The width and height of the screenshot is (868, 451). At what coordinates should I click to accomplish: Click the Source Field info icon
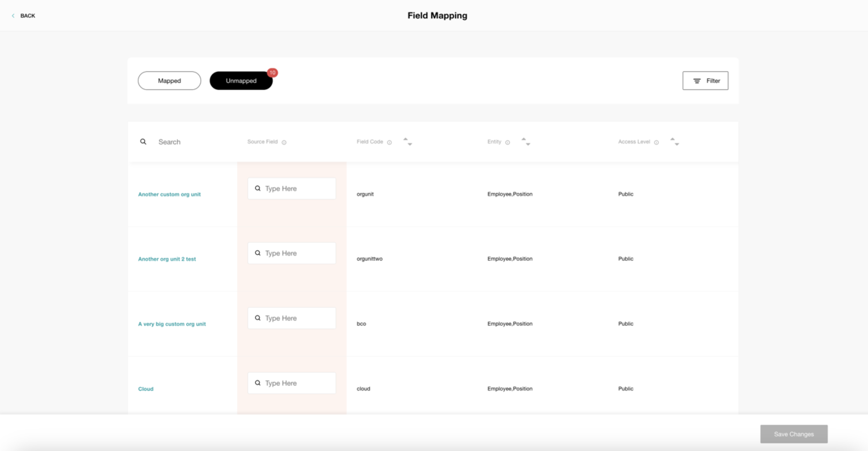pos(284,142)
